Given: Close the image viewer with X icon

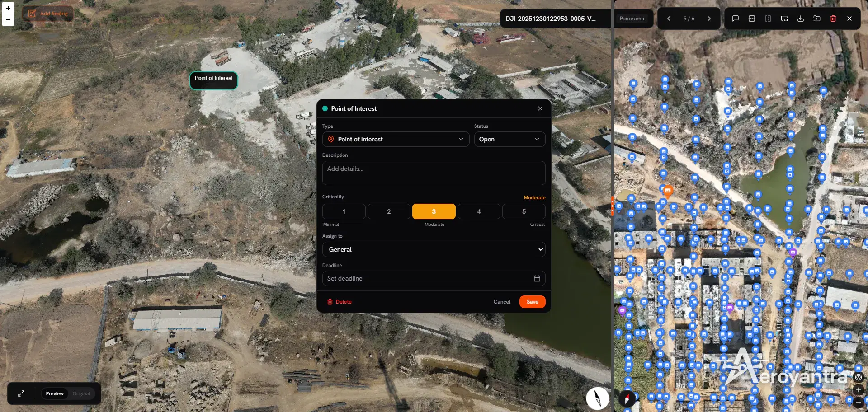Looking at the screenshot, I should tap(849, 19).
